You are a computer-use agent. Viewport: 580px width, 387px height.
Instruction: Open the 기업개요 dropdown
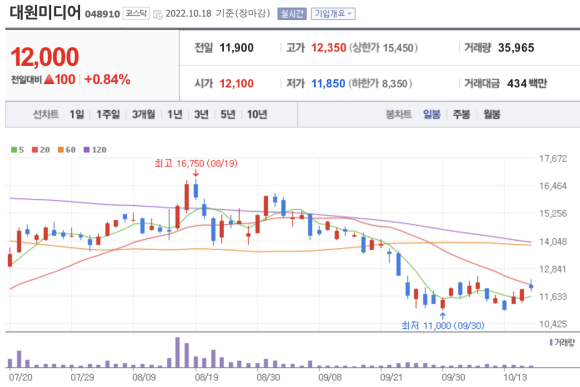point(333,14)
